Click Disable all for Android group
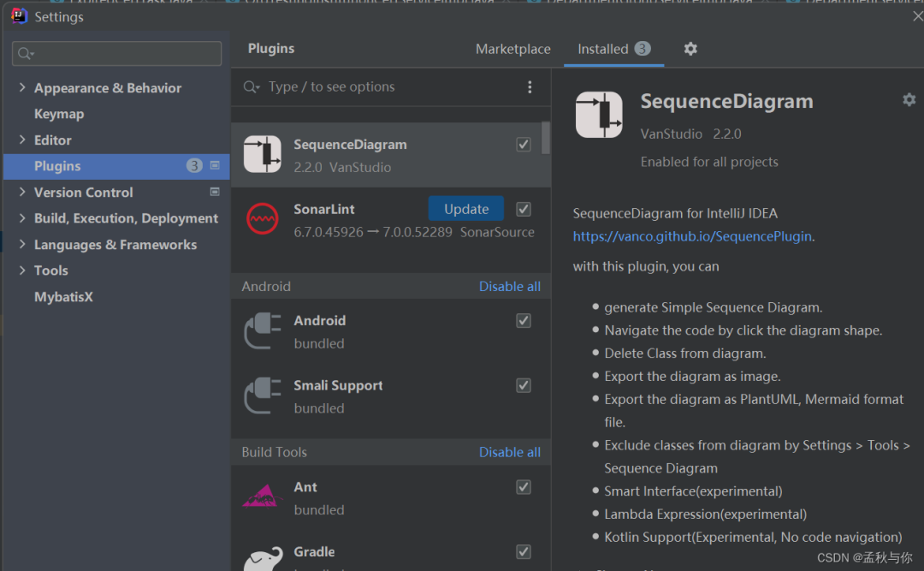Viewport: 924px width, 571px height. 510,287
